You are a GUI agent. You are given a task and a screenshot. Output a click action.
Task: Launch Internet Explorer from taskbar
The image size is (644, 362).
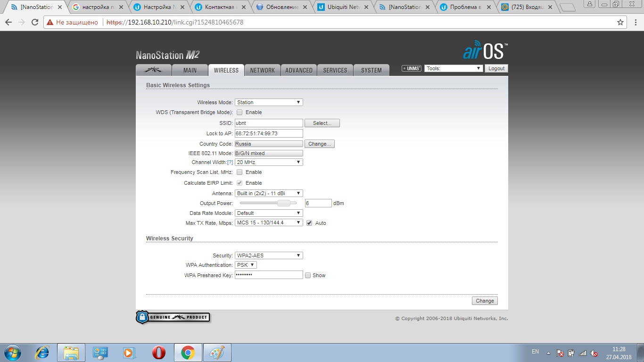coord(42,353)
